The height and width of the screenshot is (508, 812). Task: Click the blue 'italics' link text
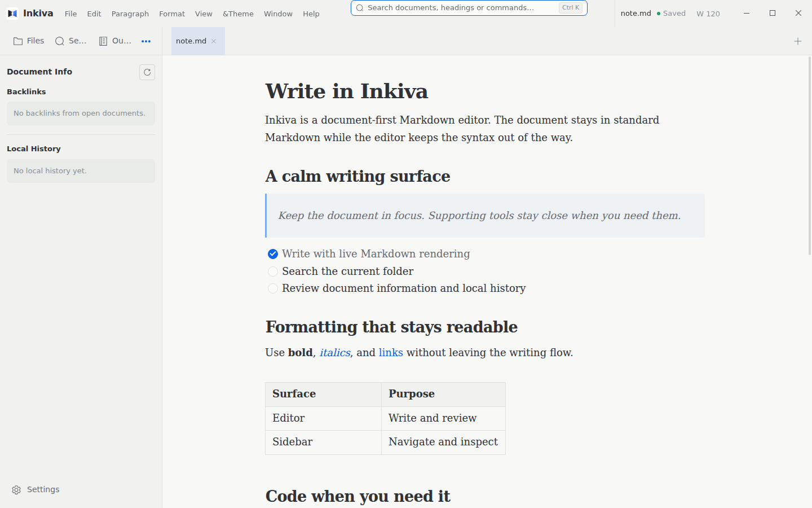[x=335, y=353]
